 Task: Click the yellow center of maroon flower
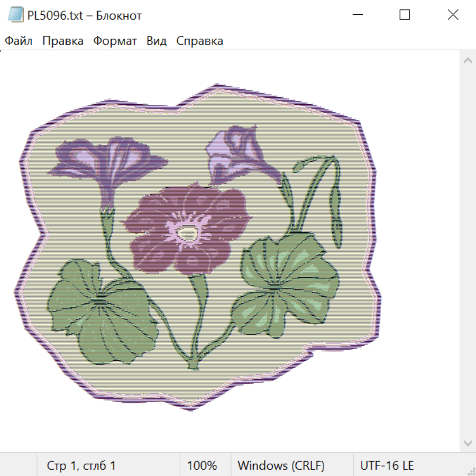(x=186, y=232)
